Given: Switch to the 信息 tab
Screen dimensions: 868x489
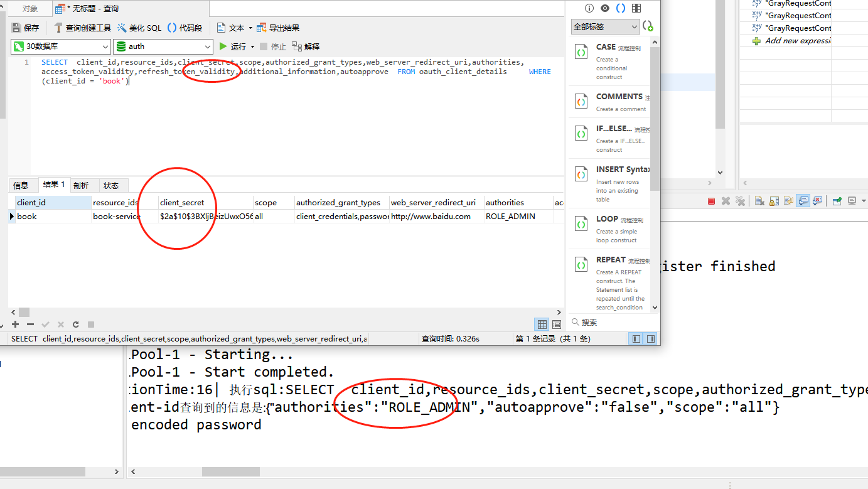Looking at the screenshot, I should 21,185.
